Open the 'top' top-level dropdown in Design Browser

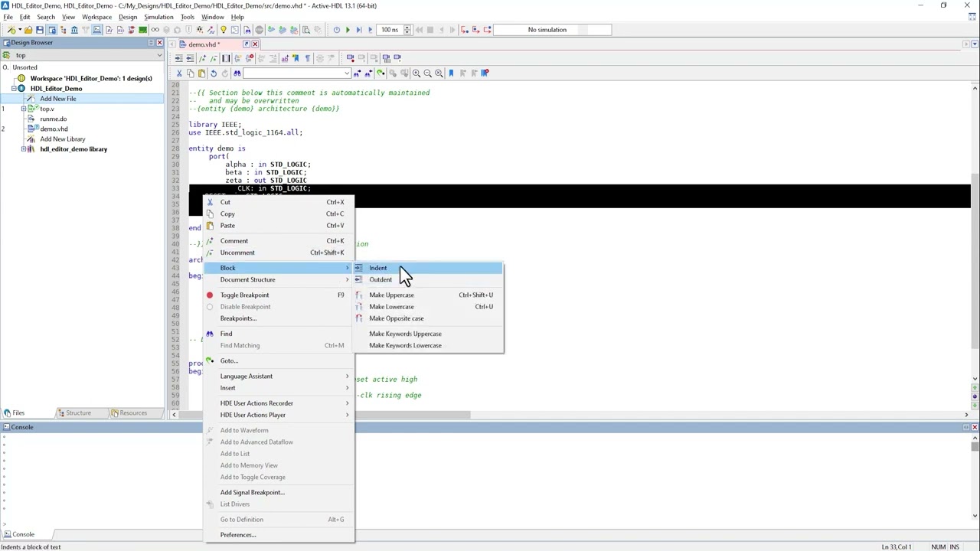(x=159, y=55)
